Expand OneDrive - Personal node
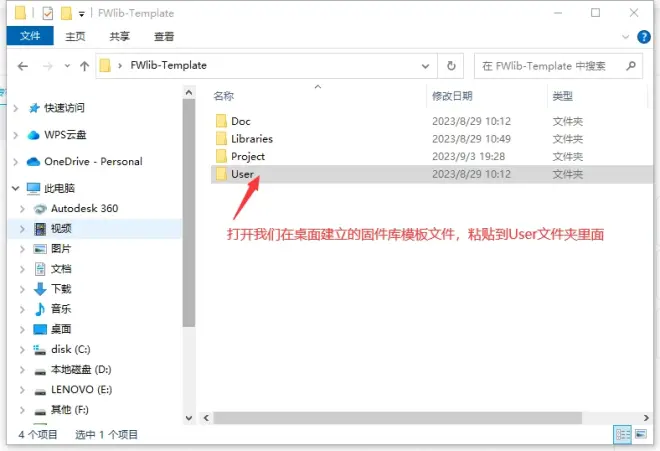 tap(16, 162)
